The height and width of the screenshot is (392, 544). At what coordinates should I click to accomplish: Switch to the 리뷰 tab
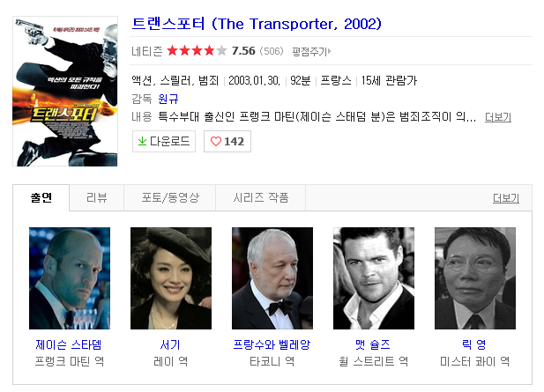pyautogui.click(x=96, y=197)
